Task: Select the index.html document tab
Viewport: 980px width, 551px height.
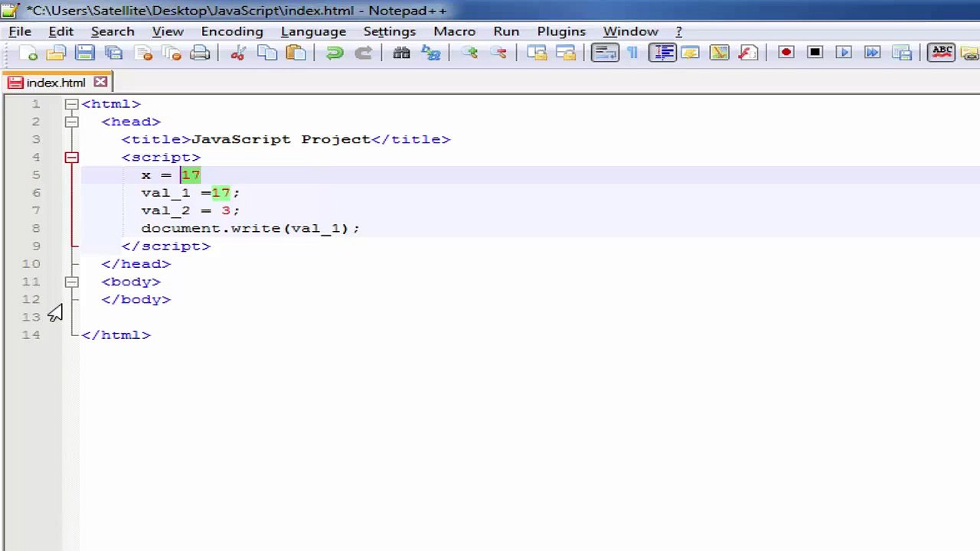Action: coord(56,83)
